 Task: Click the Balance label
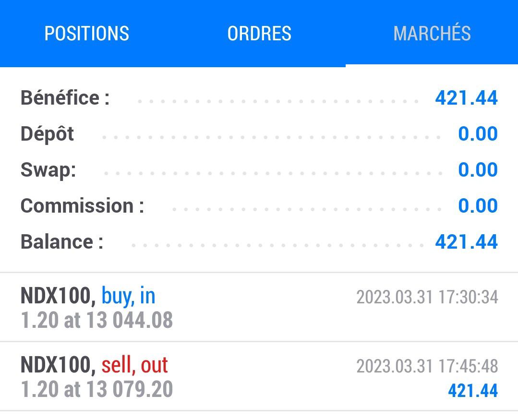point(61,242)
